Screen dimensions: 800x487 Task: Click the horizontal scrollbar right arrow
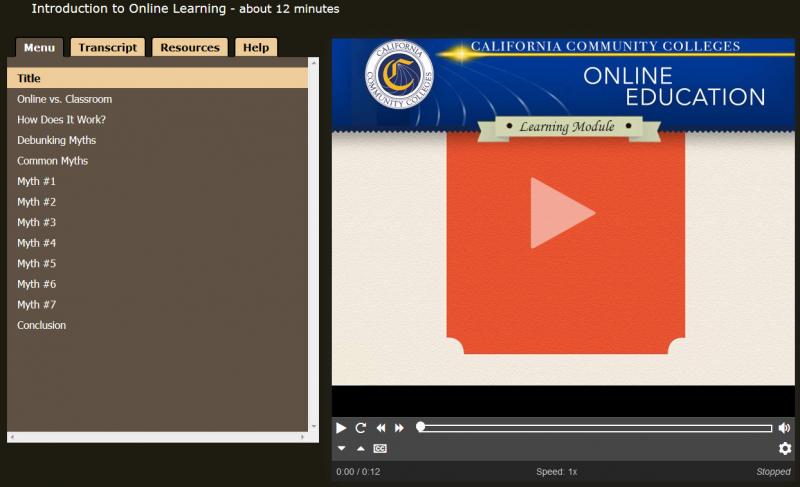pyautogui.click(x=303, y=437)
